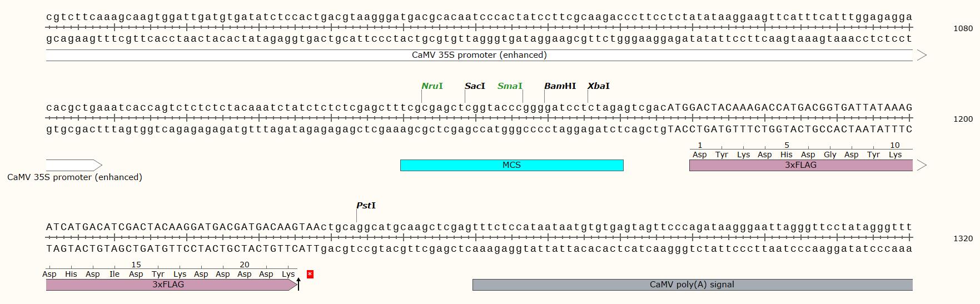Click the 1320 position number

(x=963, y=238)
